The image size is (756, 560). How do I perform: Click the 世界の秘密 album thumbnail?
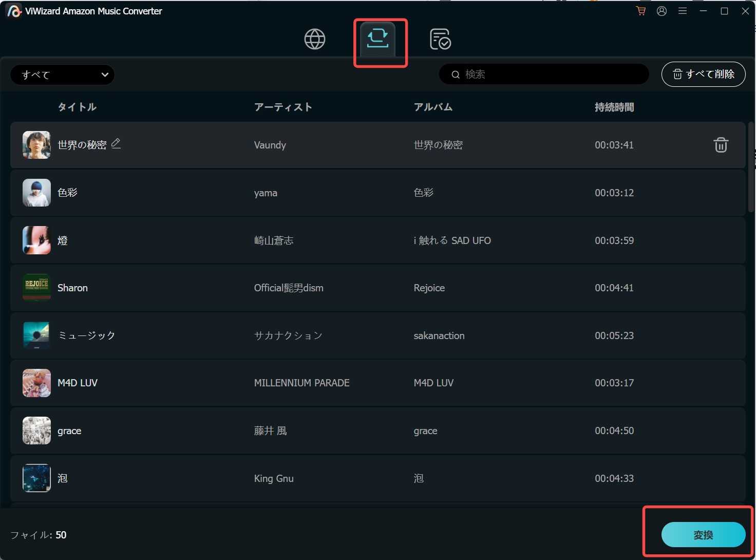(x=36, y=145)
